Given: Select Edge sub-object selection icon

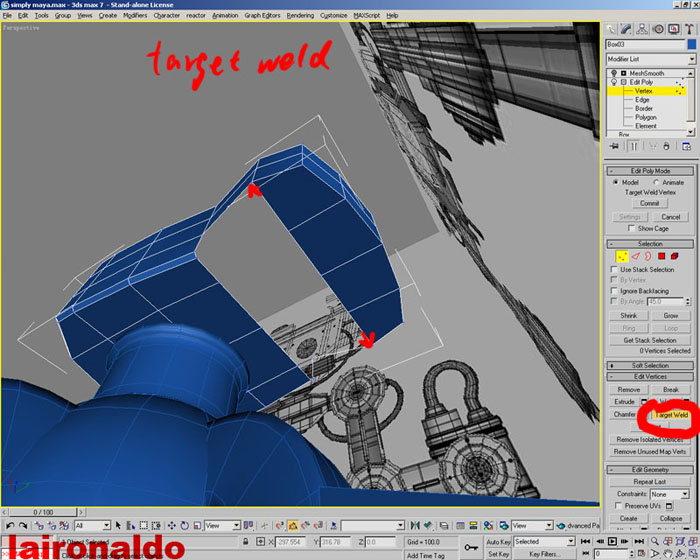Looking at the screenshot, I should click(x=634, y=256).
